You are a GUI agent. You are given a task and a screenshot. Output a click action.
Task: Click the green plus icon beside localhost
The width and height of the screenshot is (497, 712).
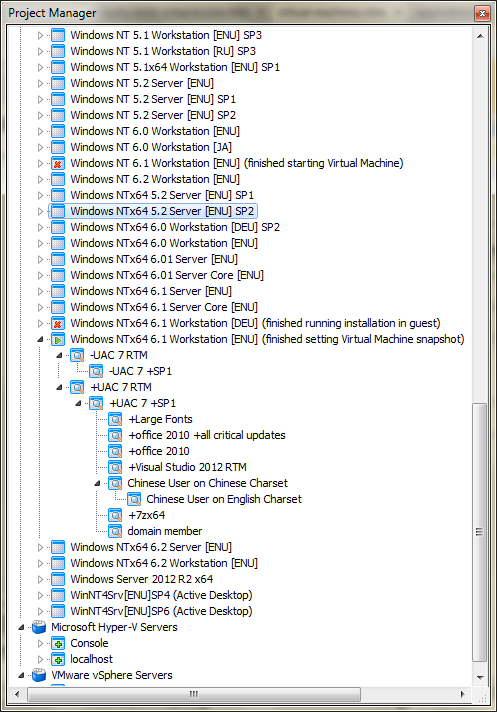(x=58, y=659)
